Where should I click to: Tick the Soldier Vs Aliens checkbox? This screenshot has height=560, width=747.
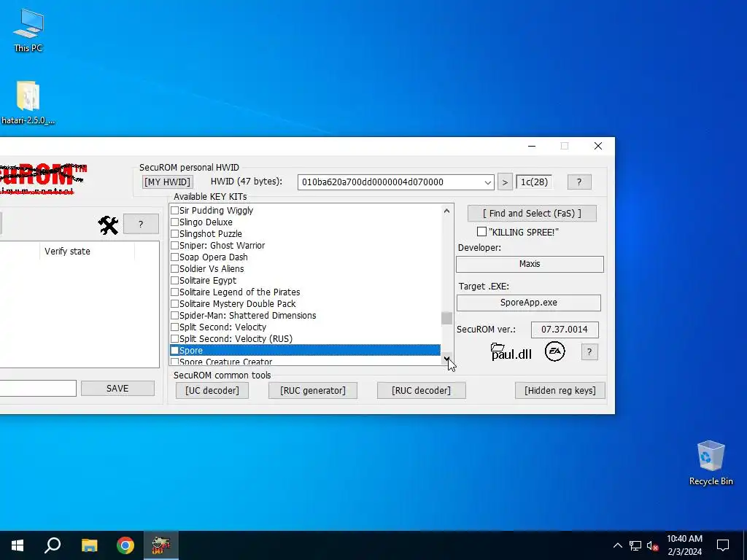(x=174, y=269)
